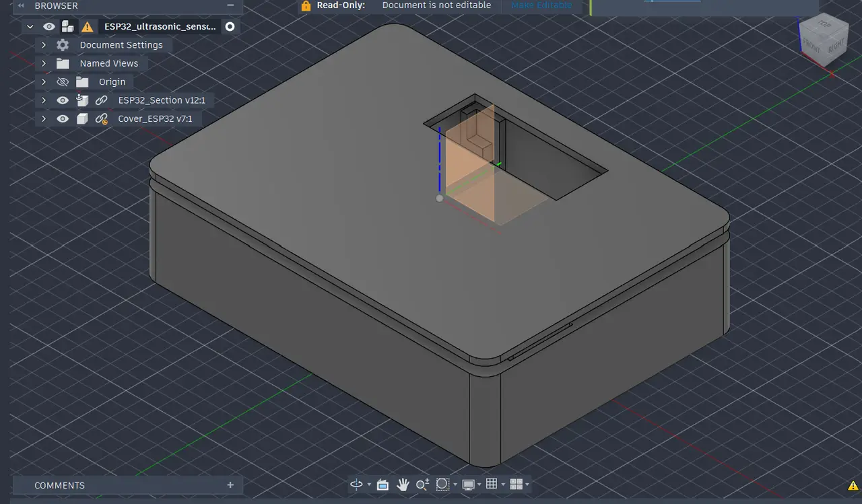Click the component cube icon for Cover_ESP32
The image size is (862, 504).
click(81, 118)
